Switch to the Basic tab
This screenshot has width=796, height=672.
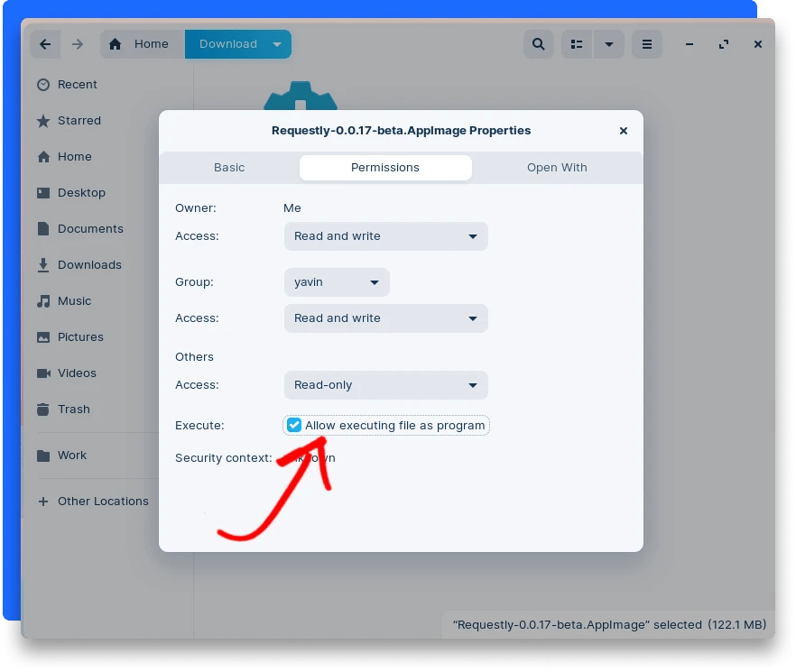229,168
